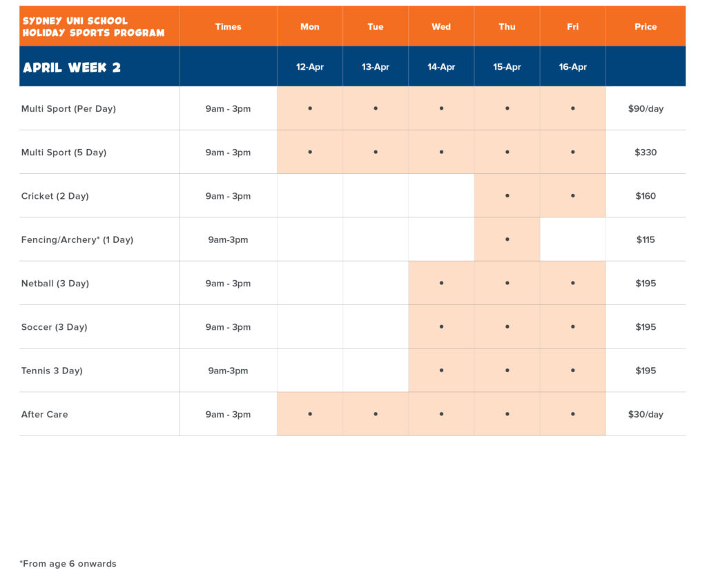Click Thursday dot in Fencing/Archery row

[507, 239]
